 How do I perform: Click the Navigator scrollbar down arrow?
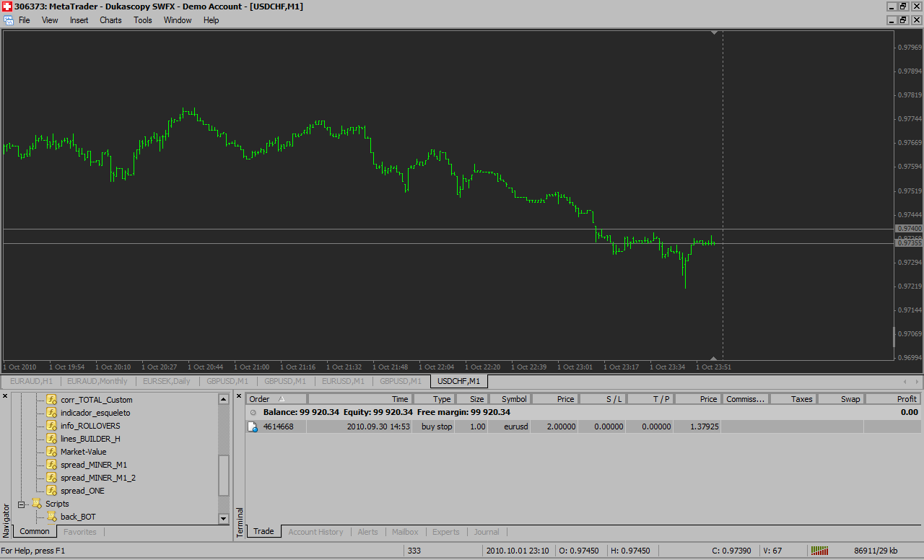click(x=224, y=518)
